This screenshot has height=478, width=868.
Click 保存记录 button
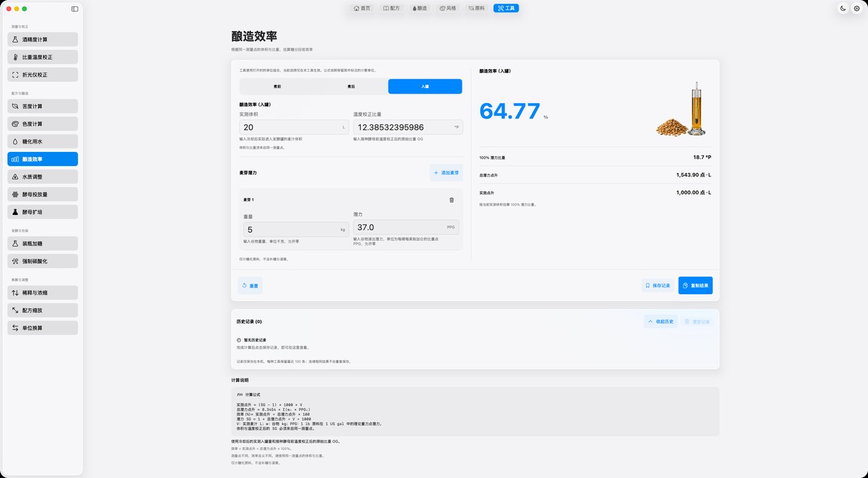tap(658, 285)
